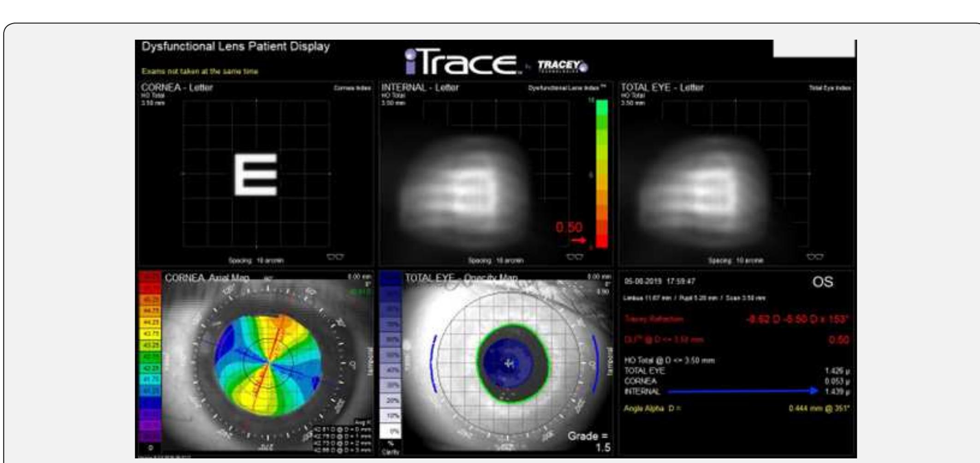Click the Angle Alpha value 0.444 mm @ 351°

pos(820,409)
